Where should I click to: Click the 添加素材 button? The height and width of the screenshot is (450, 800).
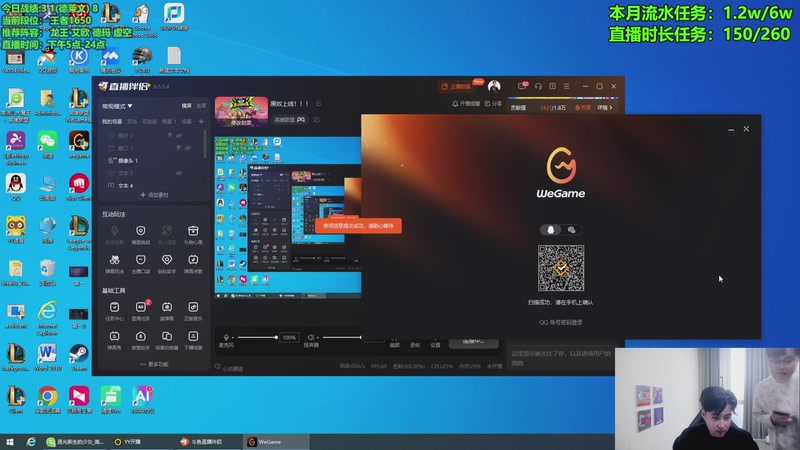click(154, 195)
